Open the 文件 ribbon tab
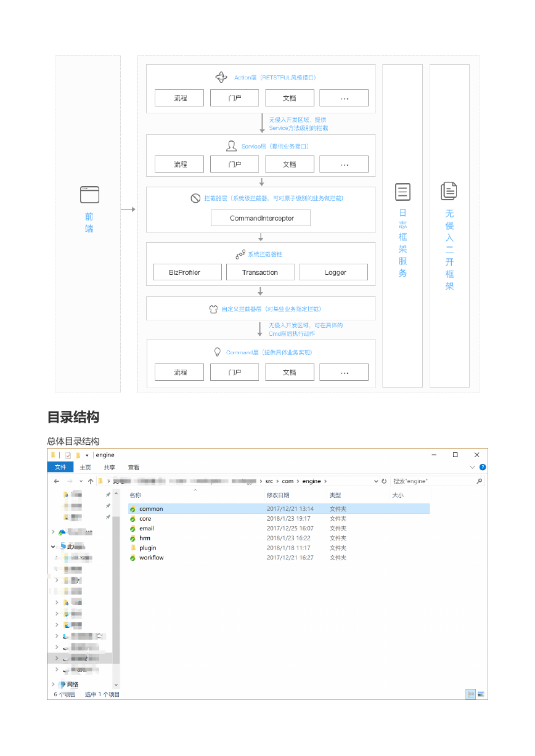Image resolution: width=535 pixels, height=756 pixels. point(60,468)
